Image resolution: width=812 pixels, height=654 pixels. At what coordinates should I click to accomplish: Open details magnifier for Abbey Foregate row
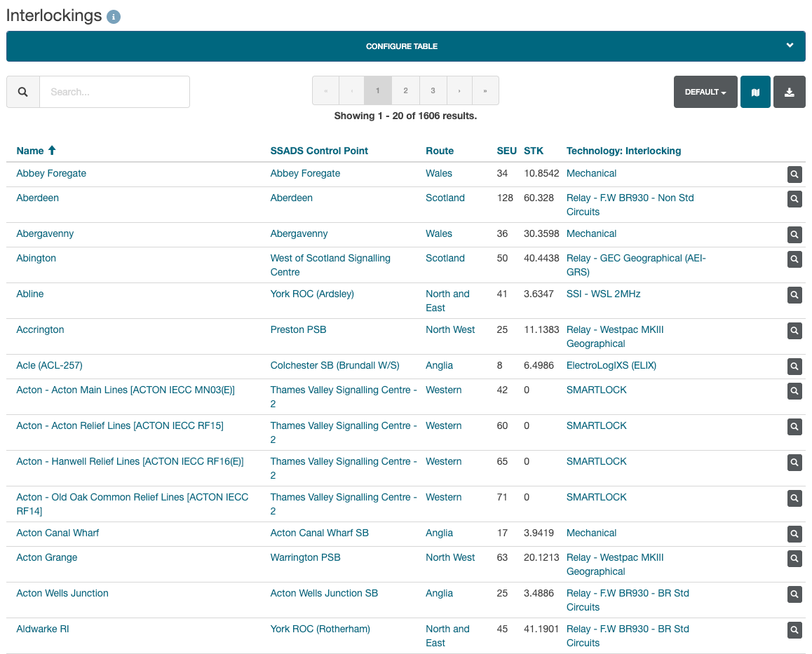[794, 175]
